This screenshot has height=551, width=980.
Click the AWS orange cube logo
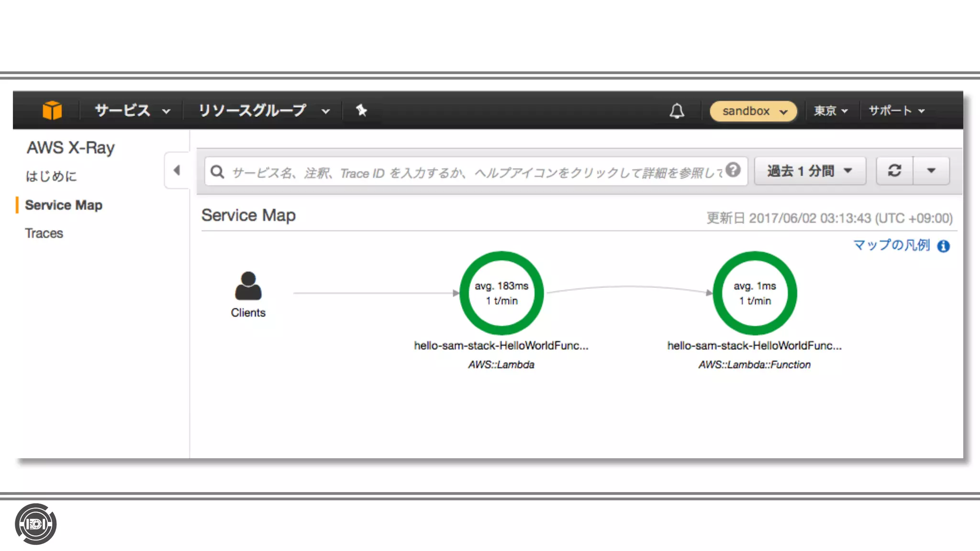click(52, 110)
